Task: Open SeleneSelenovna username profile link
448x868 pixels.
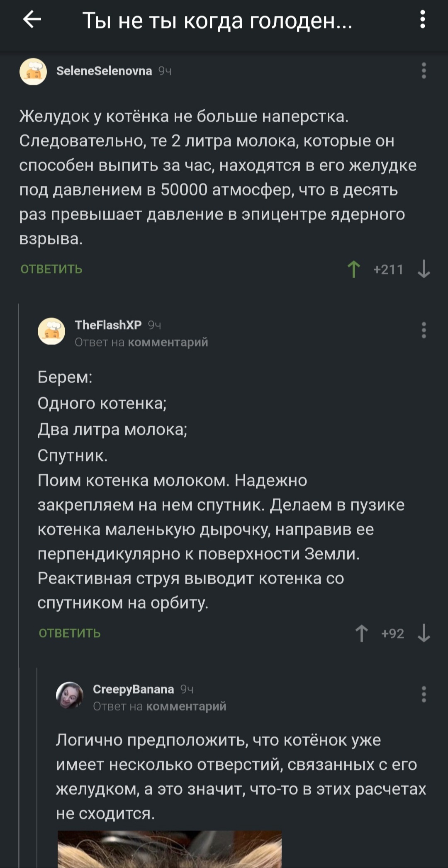Action: [104, 71]
